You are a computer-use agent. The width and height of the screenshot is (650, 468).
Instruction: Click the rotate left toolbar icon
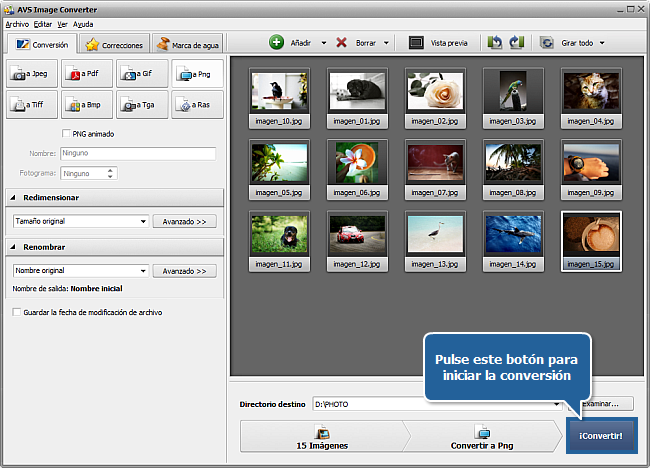coord(495,43)
